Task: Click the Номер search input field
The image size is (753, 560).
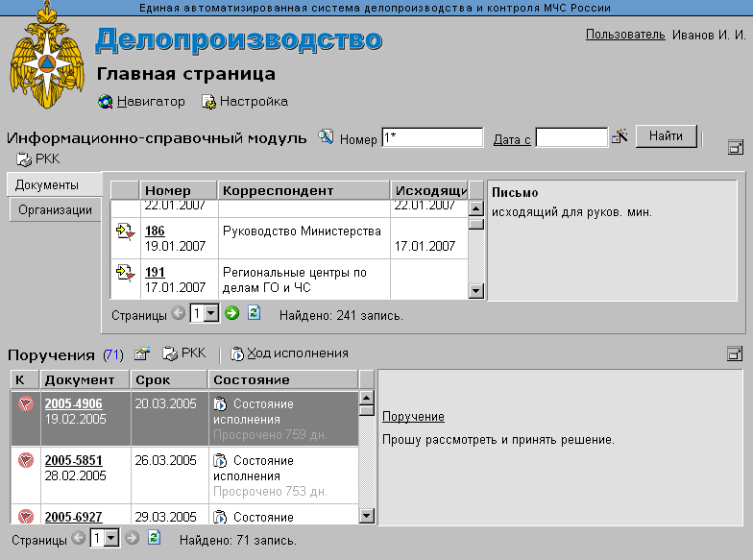Action: coord(432,137)
